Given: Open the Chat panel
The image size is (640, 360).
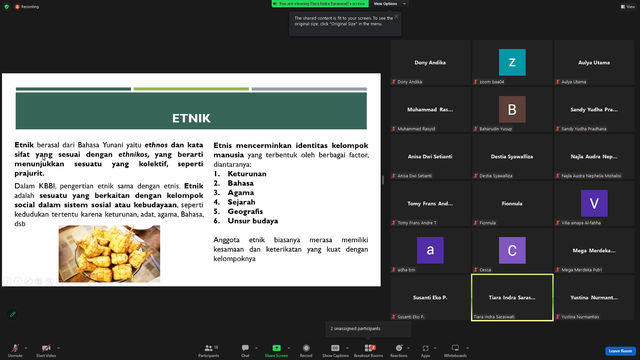Looking at the screenshot, I should tap(245, 350).
